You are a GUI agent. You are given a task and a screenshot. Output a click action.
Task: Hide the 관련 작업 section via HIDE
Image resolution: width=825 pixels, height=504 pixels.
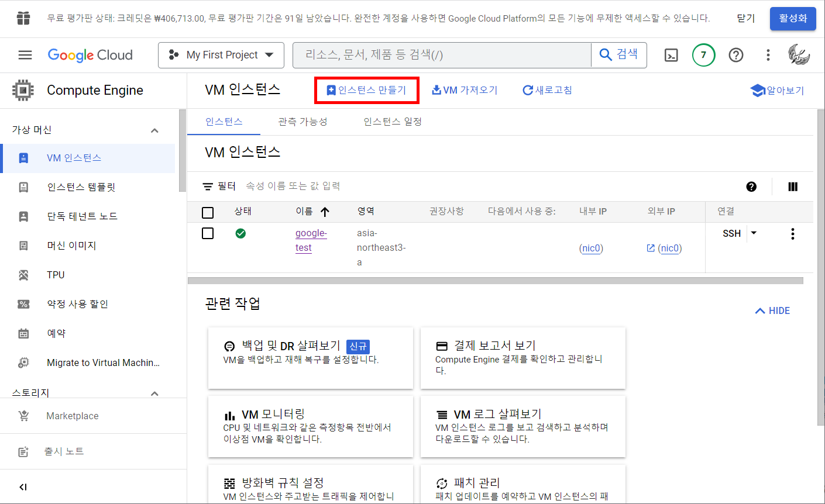tap(772, 310)
